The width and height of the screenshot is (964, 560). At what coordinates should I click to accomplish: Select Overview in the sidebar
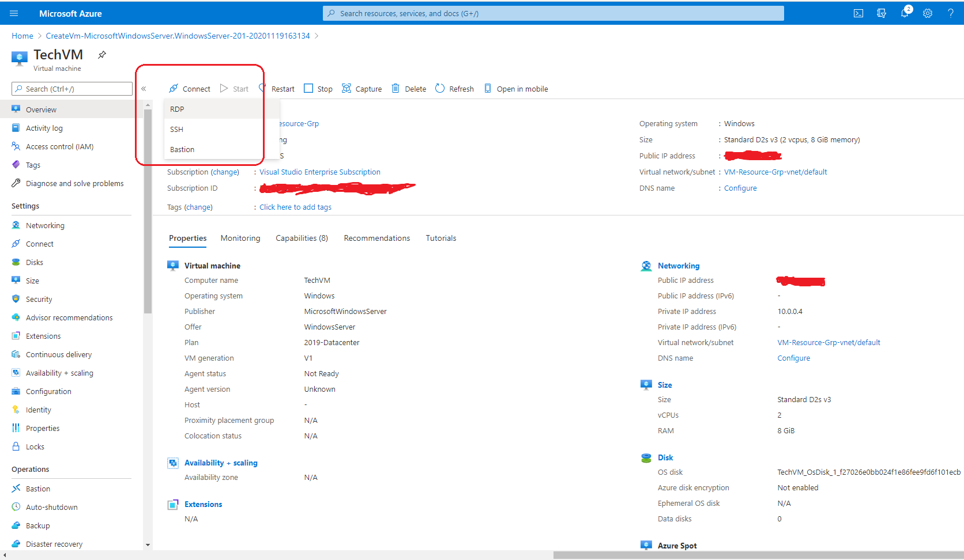tap(71, 109)
